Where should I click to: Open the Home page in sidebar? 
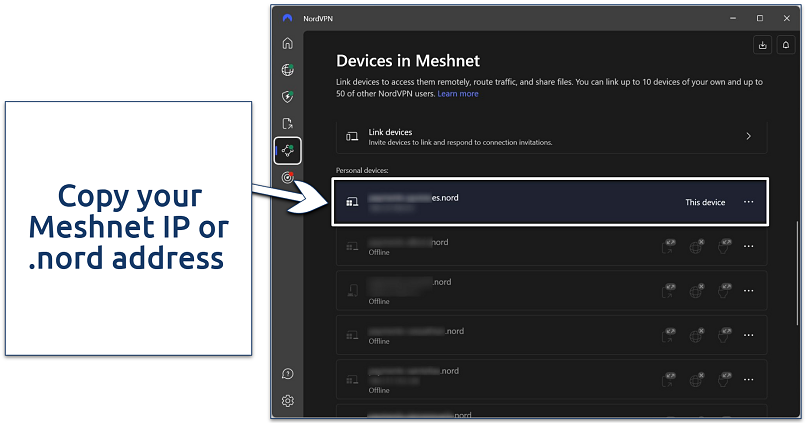click(287, 43)
